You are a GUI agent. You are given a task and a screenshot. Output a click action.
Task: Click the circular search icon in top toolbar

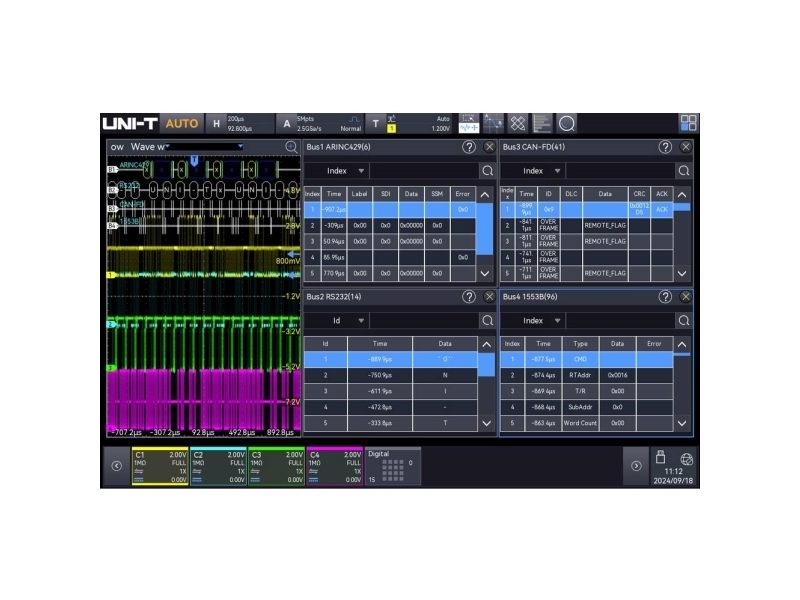tap(566, 123)
